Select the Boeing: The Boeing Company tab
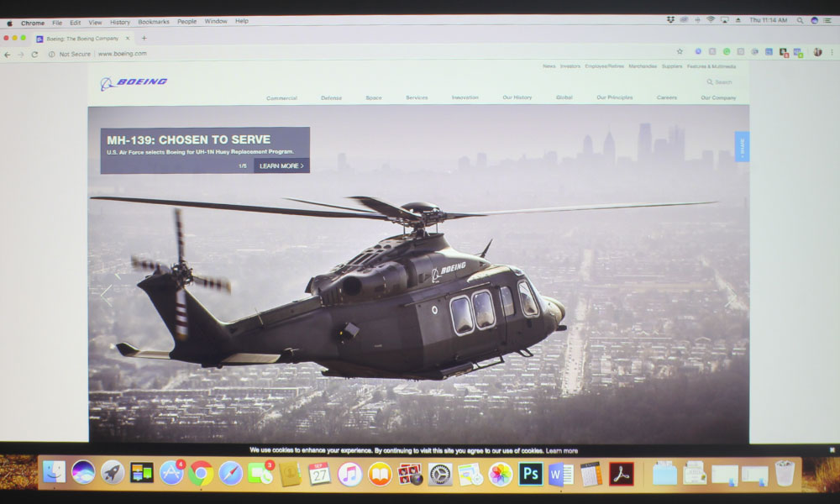840x504 pixels. click(x=83, y=39)
